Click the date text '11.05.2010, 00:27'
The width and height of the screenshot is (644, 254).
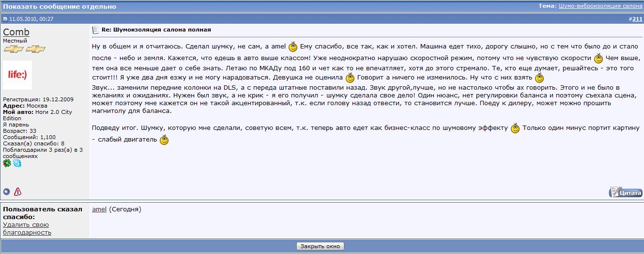pyautogui.click(x=31, y=19)
